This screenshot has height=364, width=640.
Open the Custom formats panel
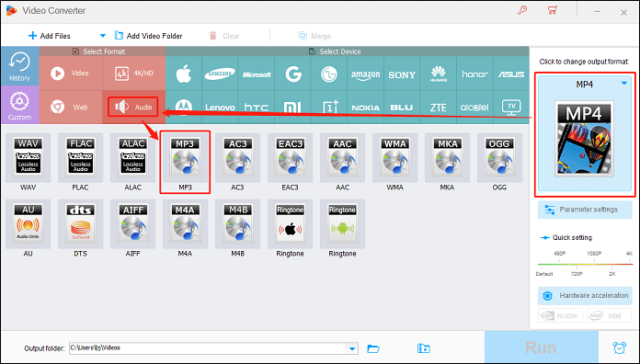pos(19,106)
